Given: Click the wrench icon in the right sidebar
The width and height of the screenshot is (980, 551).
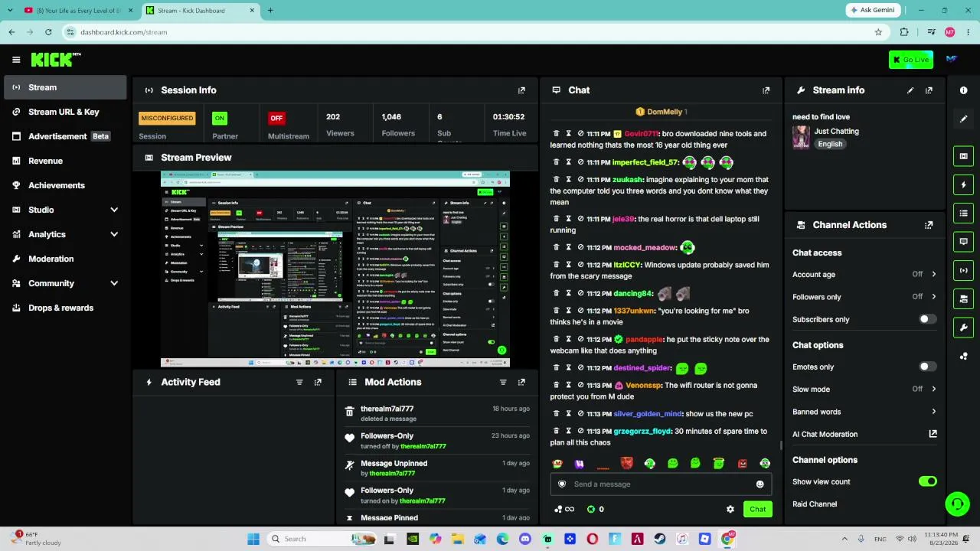Looking at the screenshot, I should [x=963, y=328].
